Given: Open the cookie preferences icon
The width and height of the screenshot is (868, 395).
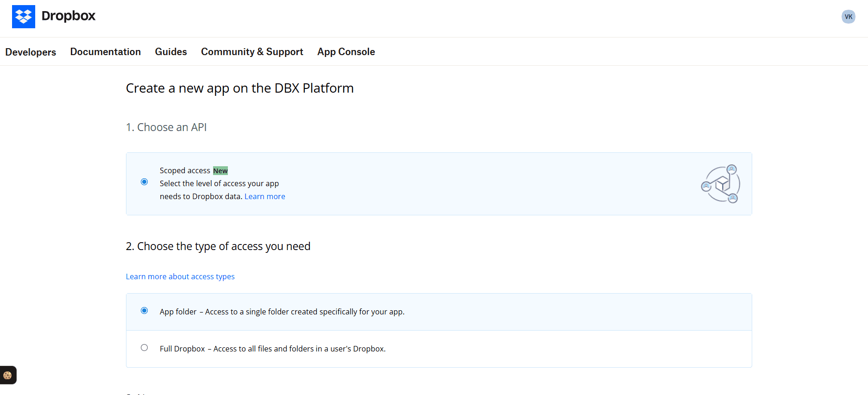Looking at the screenshot, I should pos(7,375).
